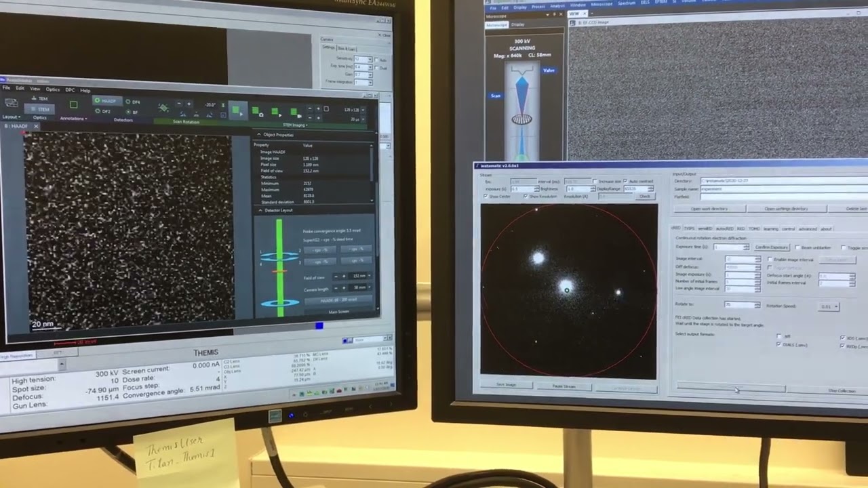Click the green record video icon
The height and width of the screenshot is (488, 868).
(x=296, y=113)
